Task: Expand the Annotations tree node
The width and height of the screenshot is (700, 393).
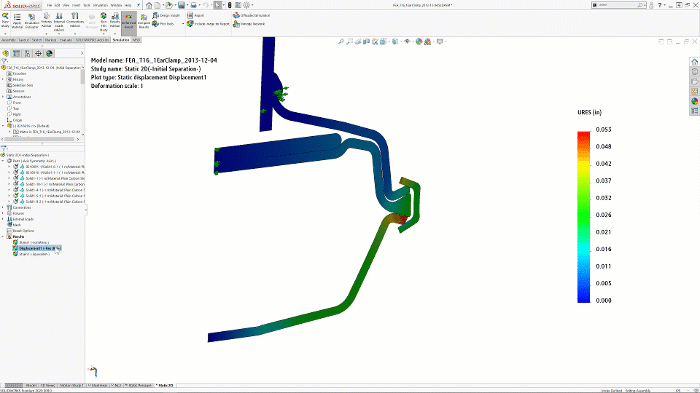Action: tap(3, 97)
